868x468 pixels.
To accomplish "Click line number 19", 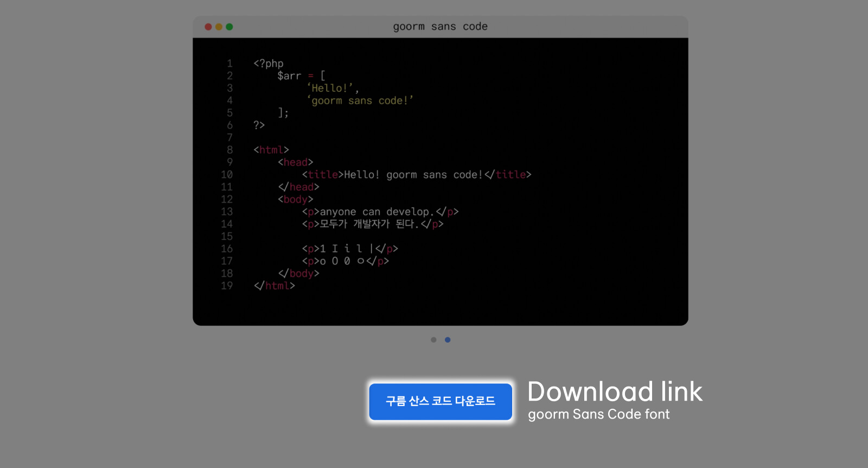I will click(227, 286).
